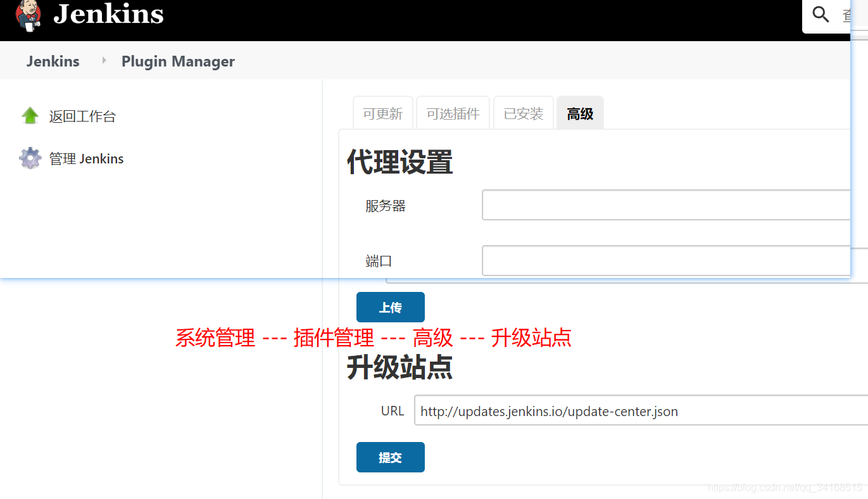Focus the 端口 input field
The width and height of the screenshot is (868, 499).
click(x=666, y=261)
